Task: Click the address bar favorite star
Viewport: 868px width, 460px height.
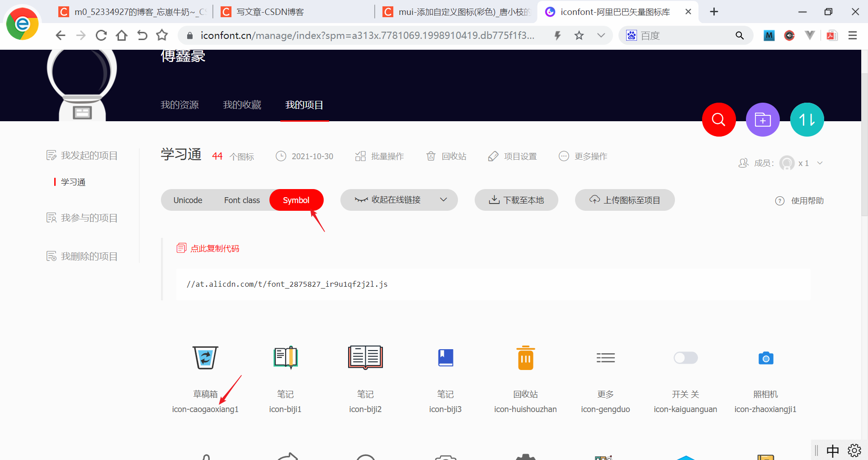Action: pyautogui.click(x=579, y=35)
